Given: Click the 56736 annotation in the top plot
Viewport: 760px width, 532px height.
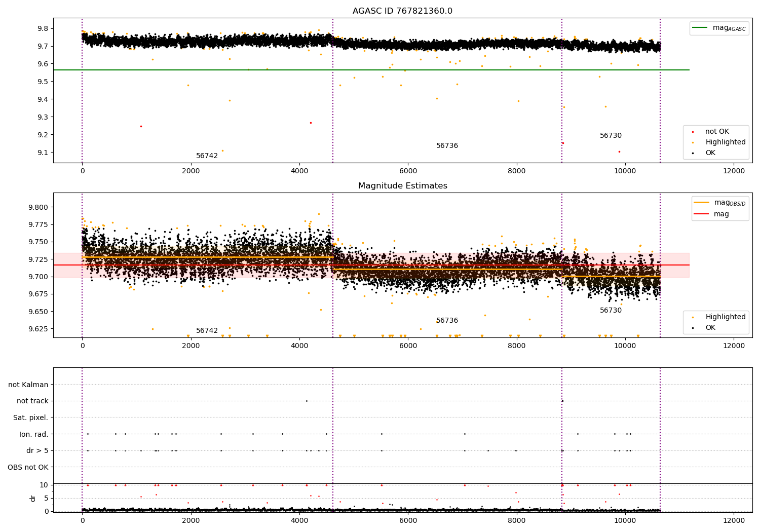Looking at the screenshot, I should (447, 146).
